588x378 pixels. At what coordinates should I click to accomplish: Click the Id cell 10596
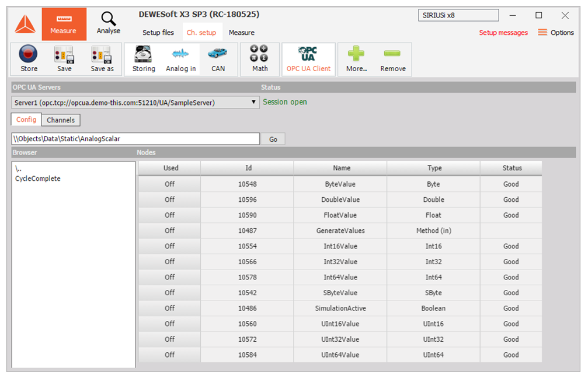[x=248, y=199]
